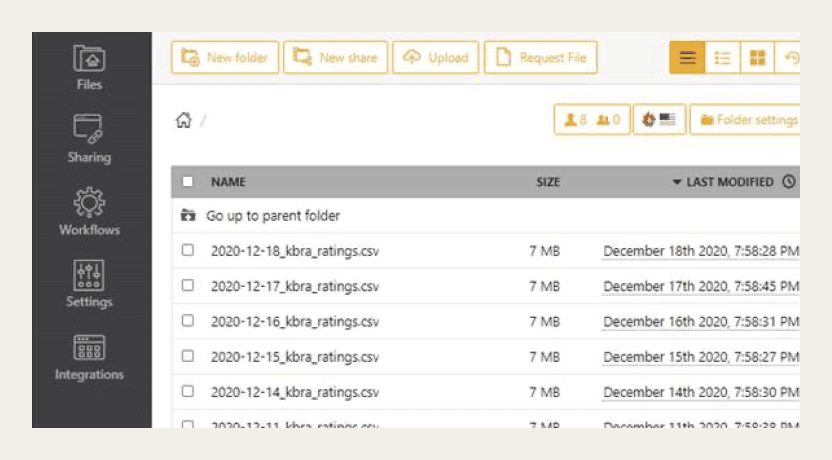The height and width of the screenshot is (460, 832).
Task: Click the 7 MB size of the 12-16 file
Action: pos(544,322)
